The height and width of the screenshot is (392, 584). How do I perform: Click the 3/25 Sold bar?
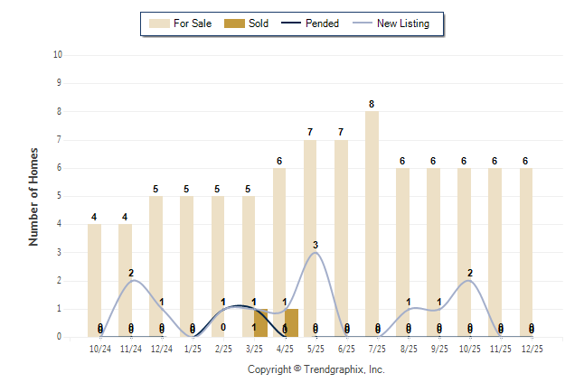[260, 323]
